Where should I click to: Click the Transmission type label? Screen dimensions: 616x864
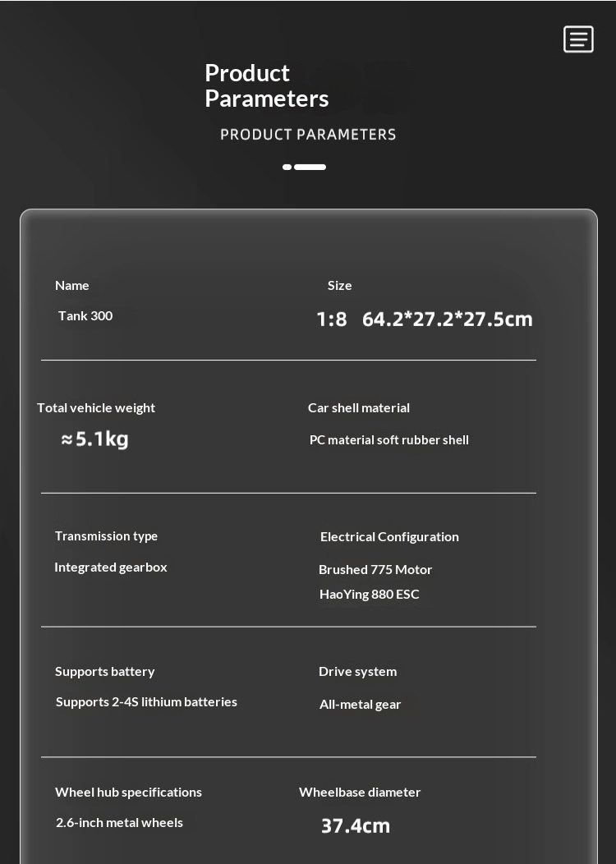(106, 536)
